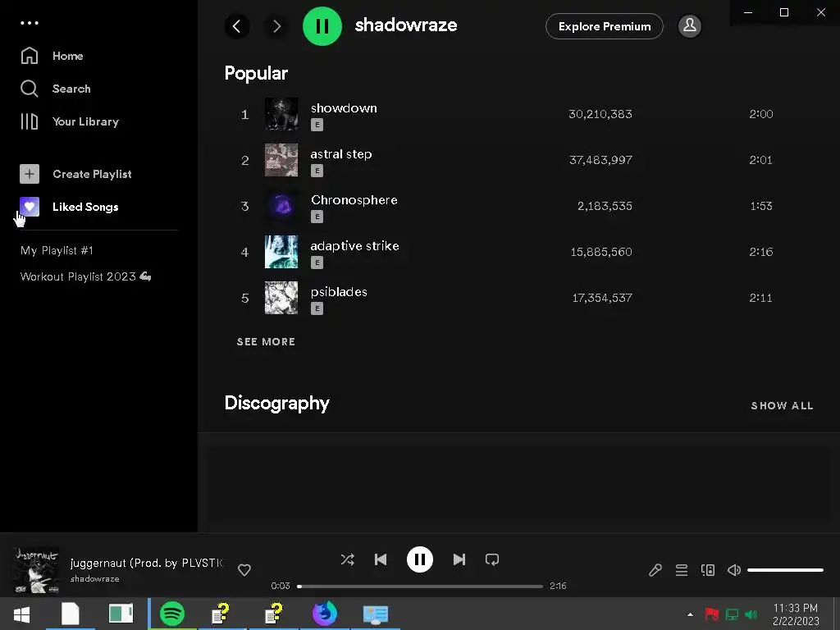Pause artist playback with green button
The height and width of the screenshot is (630, 840).
[322, 25]
